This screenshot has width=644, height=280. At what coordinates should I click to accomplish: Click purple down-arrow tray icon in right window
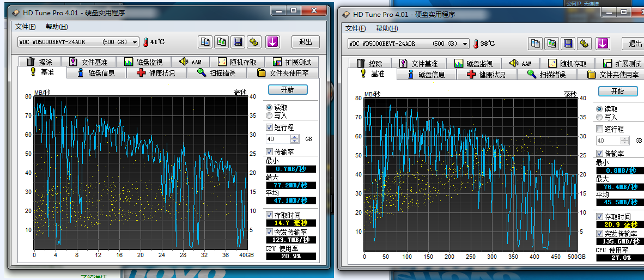click(x=603, y=43)
